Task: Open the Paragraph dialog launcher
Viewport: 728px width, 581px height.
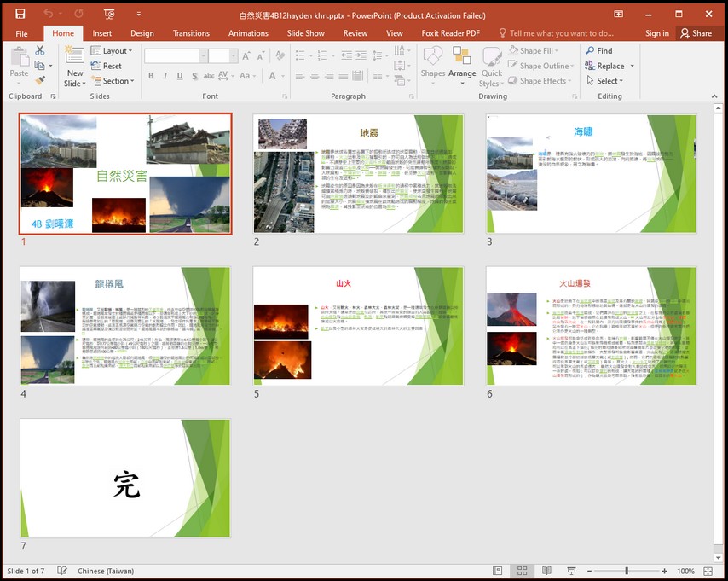Action: (412, 96)
